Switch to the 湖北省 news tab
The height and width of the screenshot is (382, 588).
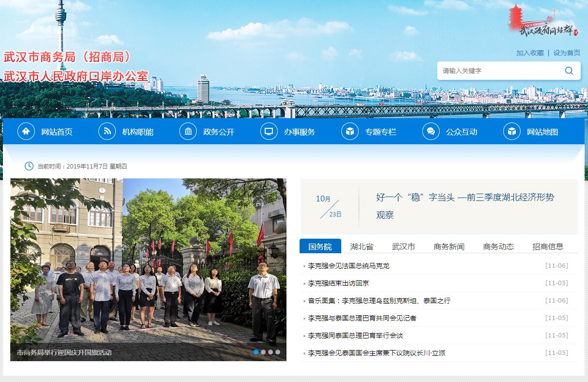[362, 246]
